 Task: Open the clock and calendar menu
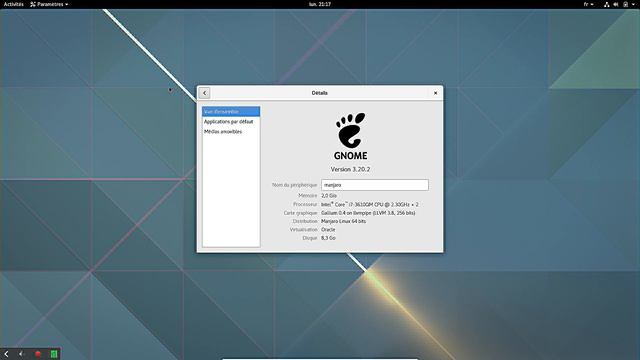tap(320, 4)
